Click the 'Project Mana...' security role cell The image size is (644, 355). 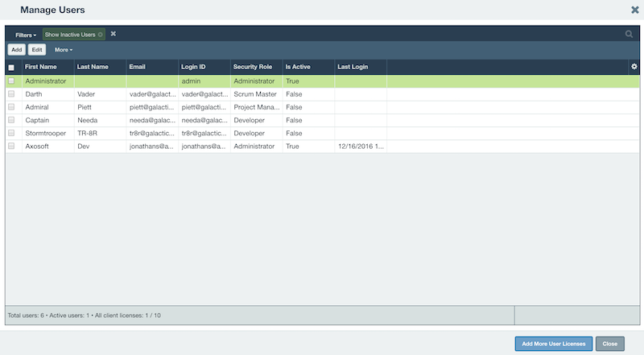pos(257,107)
